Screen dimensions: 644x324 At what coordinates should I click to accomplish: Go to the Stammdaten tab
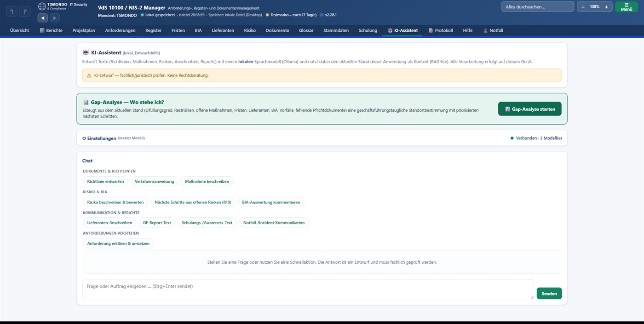pyautogui.click(x=336, y=30)
